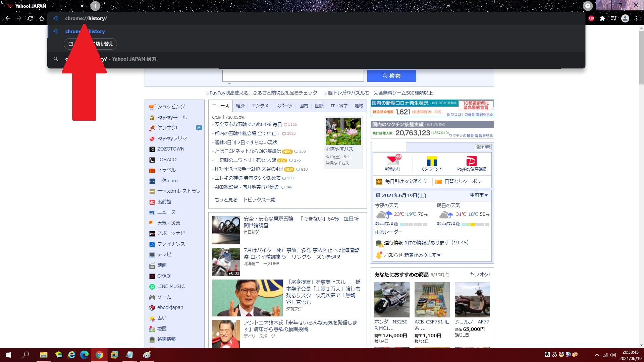The height and width of the screenshot is (362, 644).
Task: Open the LINE MUSIC sidebar icon
Action: (152, 287)
